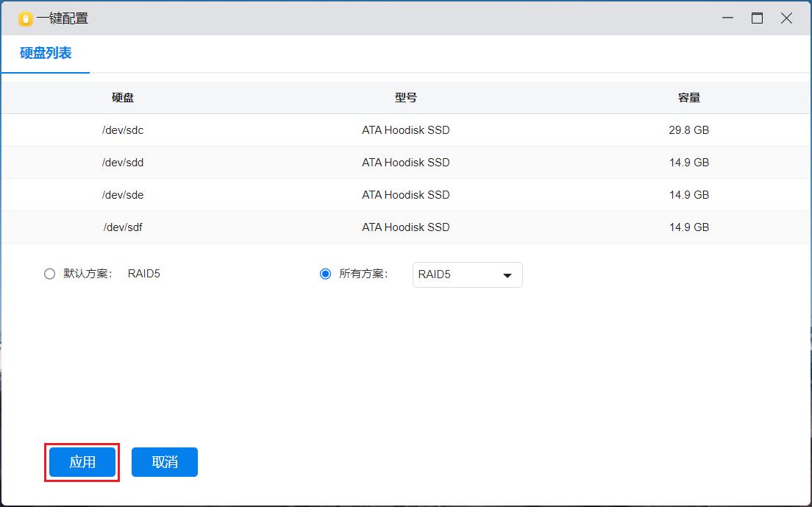Viewport: 812px width, 507px height.
Task: Minimize the 一键配置 window
Action: (727, 18)
